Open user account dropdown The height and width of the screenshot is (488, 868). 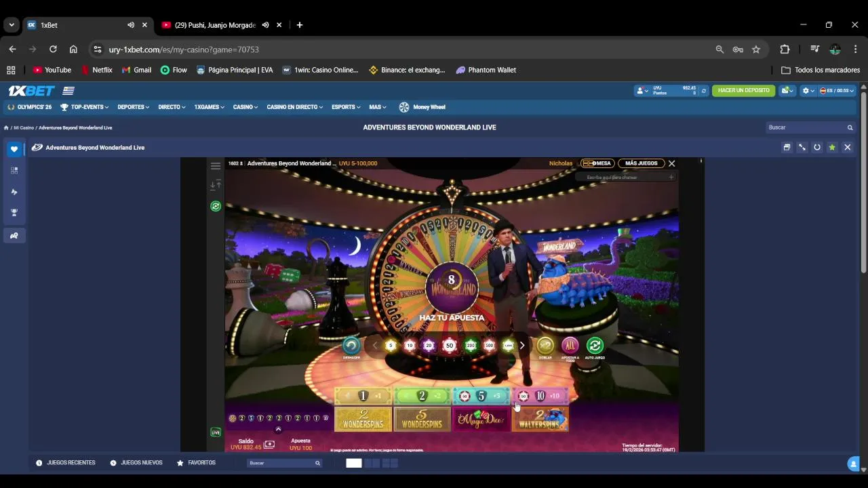(x=642, y=91)
